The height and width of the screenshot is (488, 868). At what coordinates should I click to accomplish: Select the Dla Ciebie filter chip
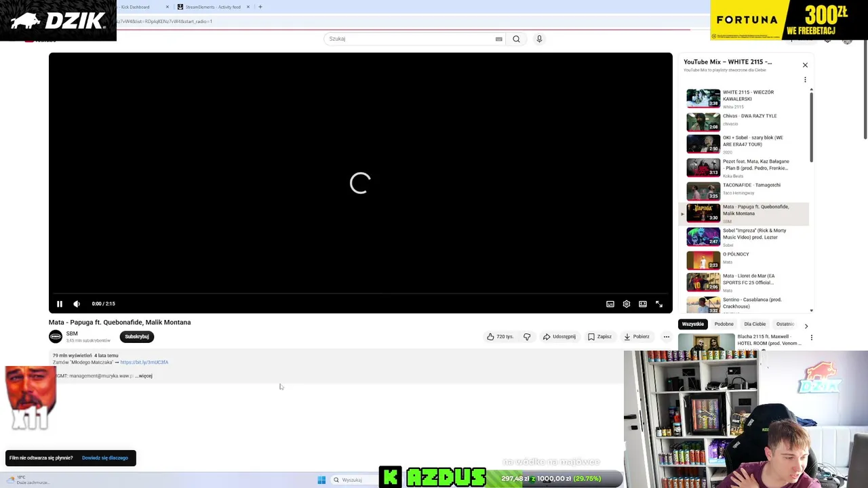pos(755,324)
